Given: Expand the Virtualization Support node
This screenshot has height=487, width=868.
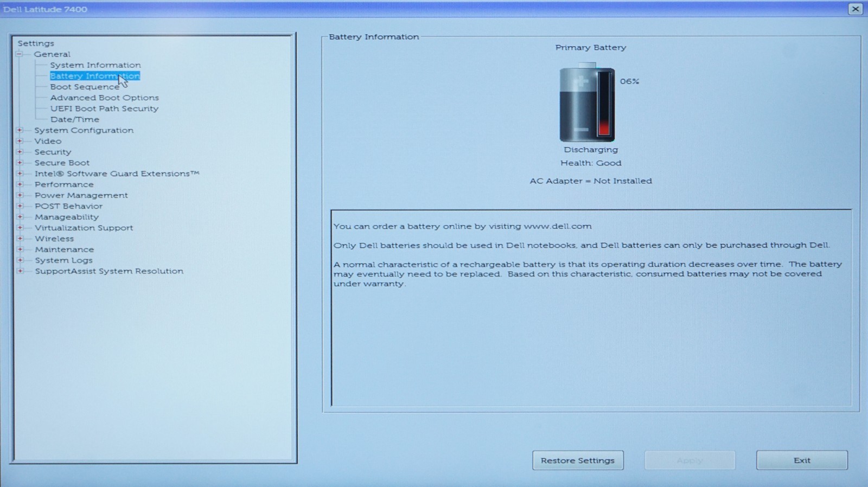Looking at the screenshot, I should point(20,228).
